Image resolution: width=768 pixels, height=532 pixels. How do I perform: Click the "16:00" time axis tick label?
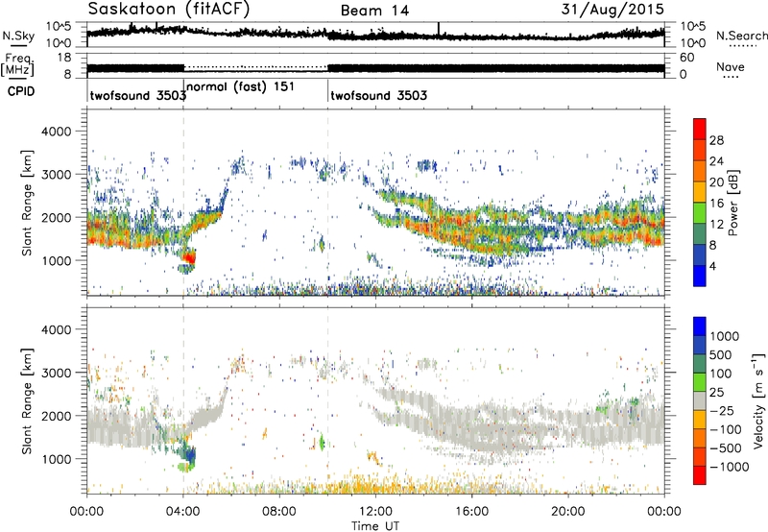[x=471, y=512]
